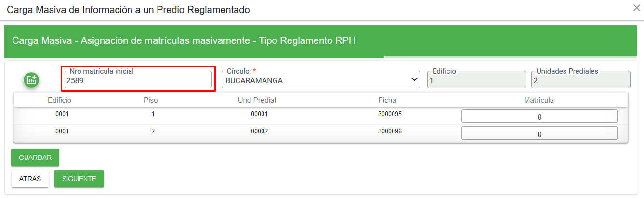The height and width of the screenshot is (198, 644).
Task: Click the GUARDAR button
Action: point(35,158)
